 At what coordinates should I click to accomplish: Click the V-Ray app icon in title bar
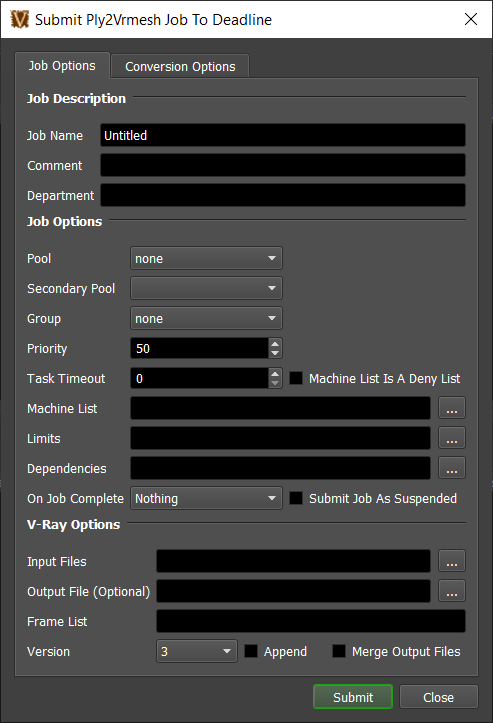click(20, 19)
